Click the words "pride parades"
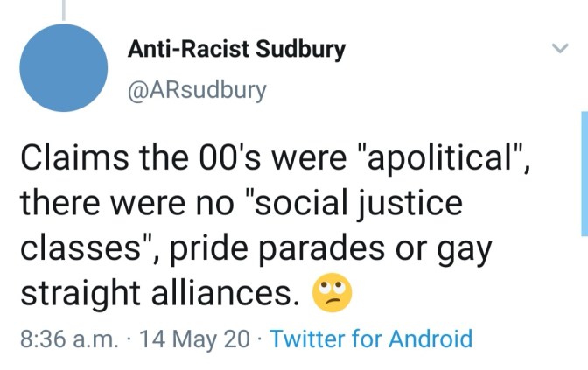This screenshot has width=588, height=370. [286, 250]
